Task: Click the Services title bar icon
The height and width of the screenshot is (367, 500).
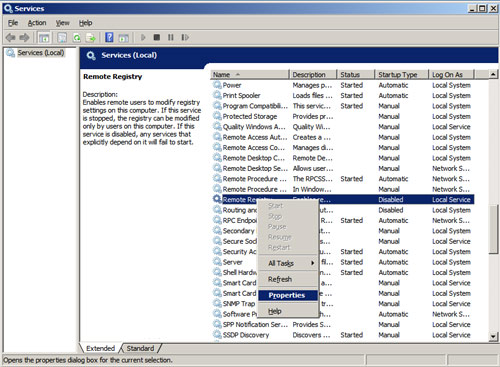Action: [x=8, y=8]
